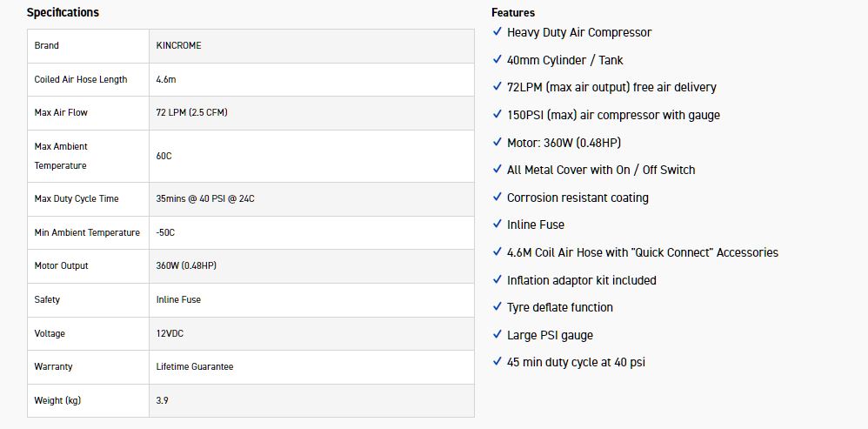
Task: Click the checkmark next to 40mm Cylinder / Tank
Action: click(x=497, y=60)
